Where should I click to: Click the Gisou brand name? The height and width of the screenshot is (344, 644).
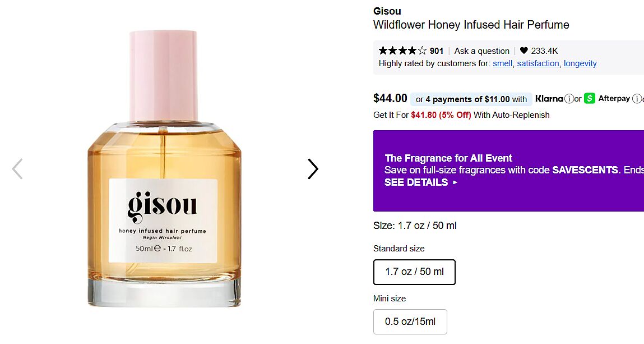click(x=387, y=11)
